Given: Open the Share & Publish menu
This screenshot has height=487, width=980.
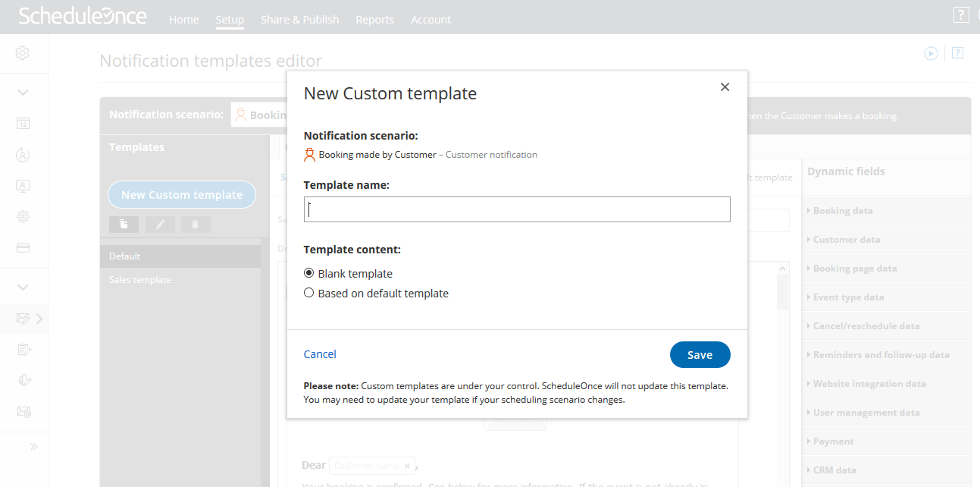Looking at the screenshot, I should pos(299,20).
